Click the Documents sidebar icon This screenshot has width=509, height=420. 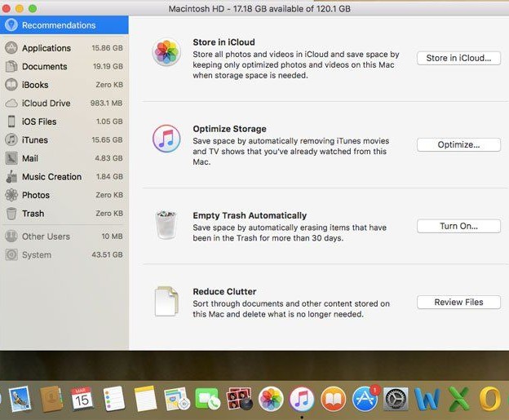tap(11, 66)
